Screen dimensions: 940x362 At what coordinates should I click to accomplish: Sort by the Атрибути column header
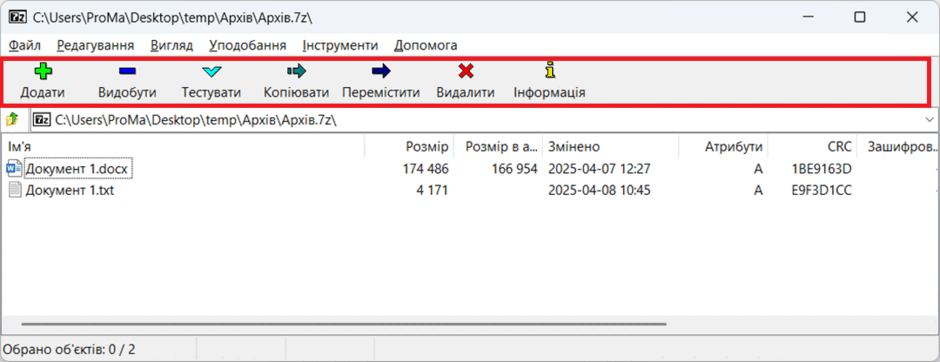pos(723,147)
